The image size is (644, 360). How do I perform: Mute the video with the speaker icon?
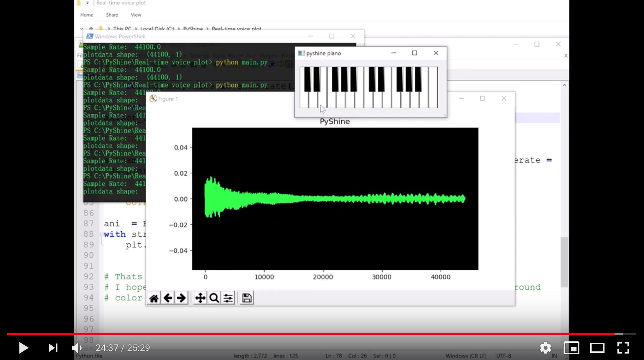[x=77, y=348]
